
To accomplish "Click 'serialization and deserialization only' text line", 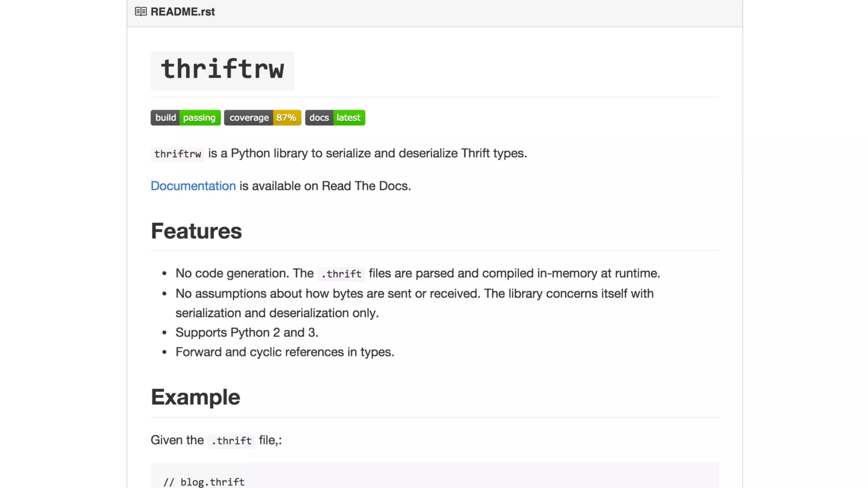I will coord(277,313).
